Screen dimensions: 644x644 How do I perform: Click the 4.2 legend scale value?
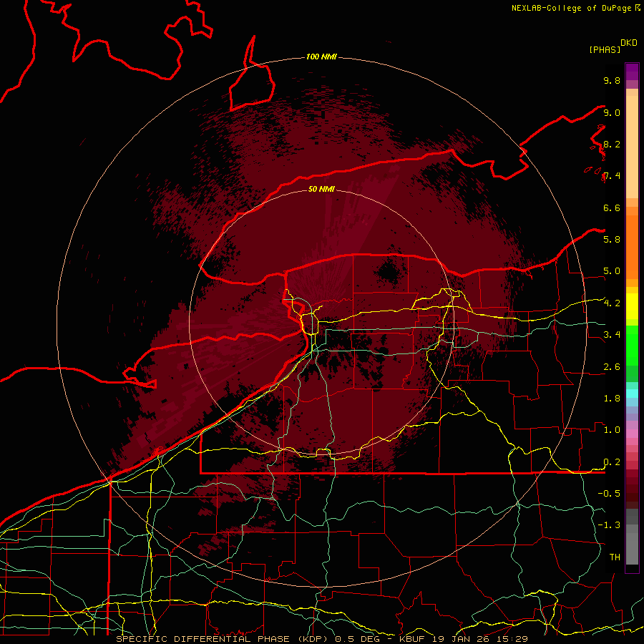612,303
